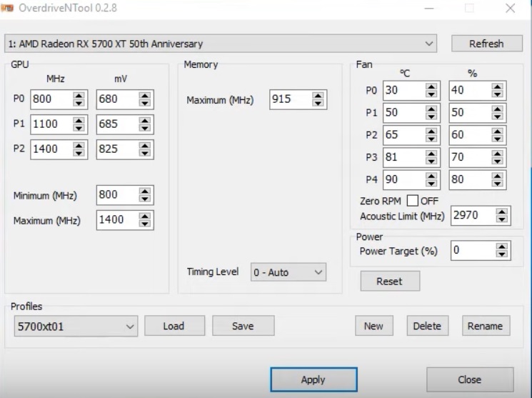Increase GPU P2 mV with up arrow

point(145,146)
